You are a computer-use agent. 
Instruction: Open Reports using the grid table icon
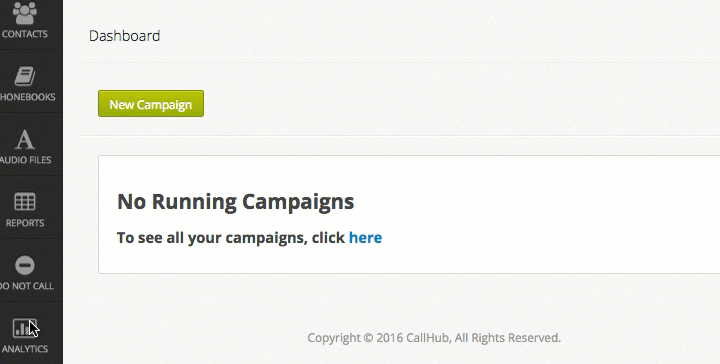25,202
